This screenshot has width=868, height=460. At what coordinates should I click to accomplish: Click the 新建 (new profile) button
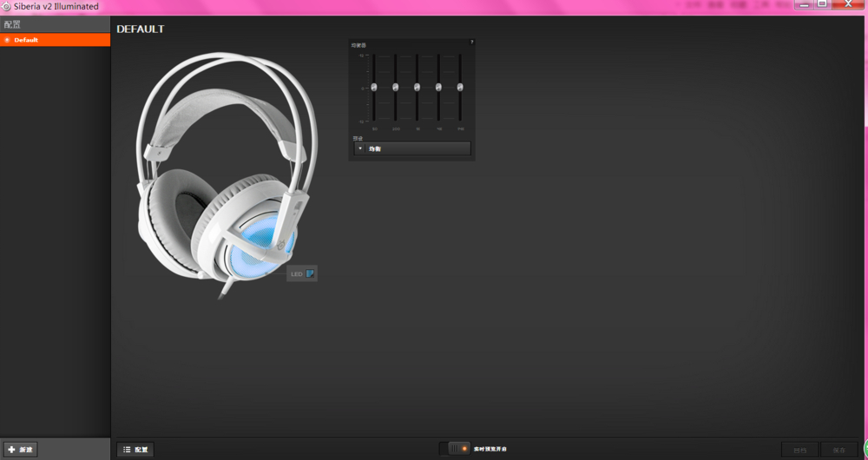21,450
